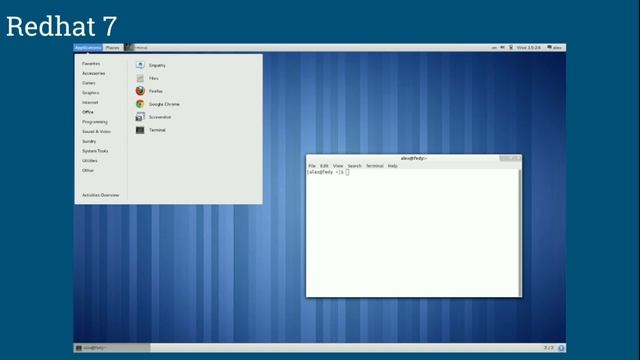Click the terminal window control buttons
This screenshot has height=360, width=640.
point(510,158)
